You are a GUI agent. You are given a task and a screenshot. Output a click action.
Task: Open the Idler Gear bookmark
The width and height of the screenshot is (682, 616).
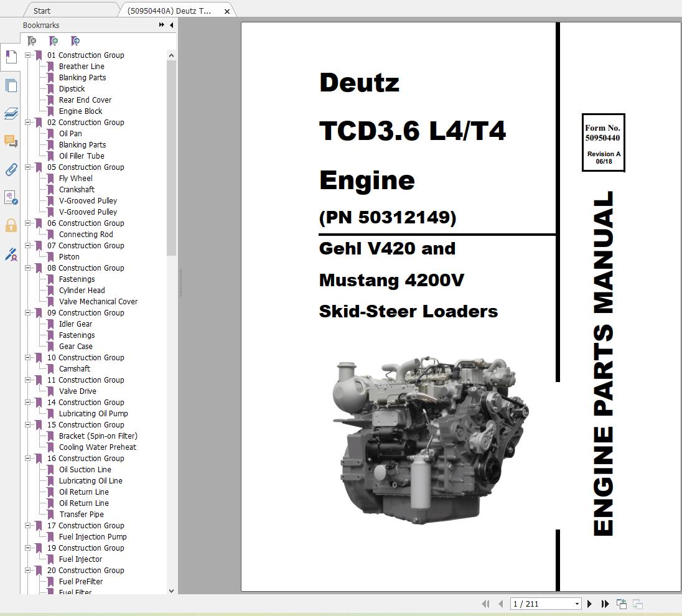click(76, 324)
